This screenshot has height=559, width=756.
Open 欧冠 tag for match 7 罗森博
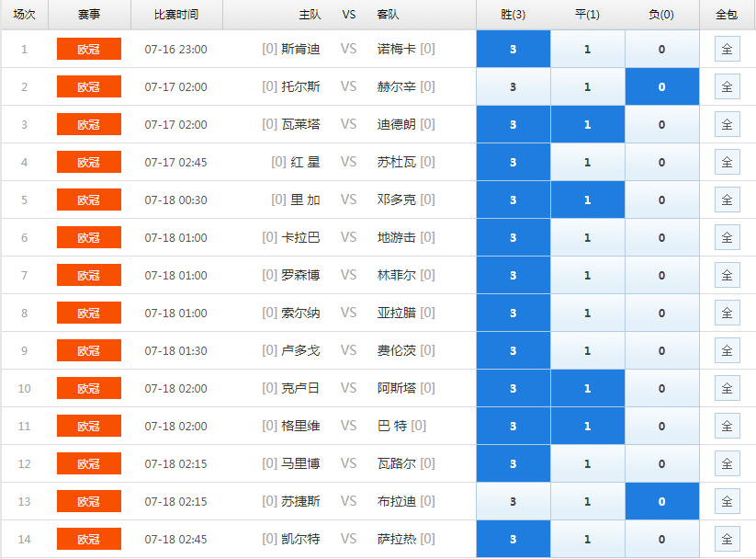[89, 275]
